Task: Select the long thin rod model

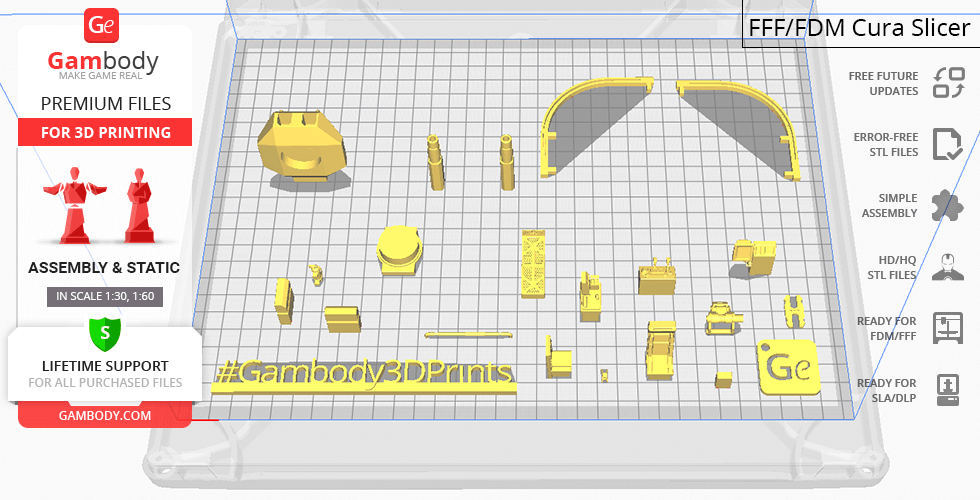Action: tap(468, 336)
